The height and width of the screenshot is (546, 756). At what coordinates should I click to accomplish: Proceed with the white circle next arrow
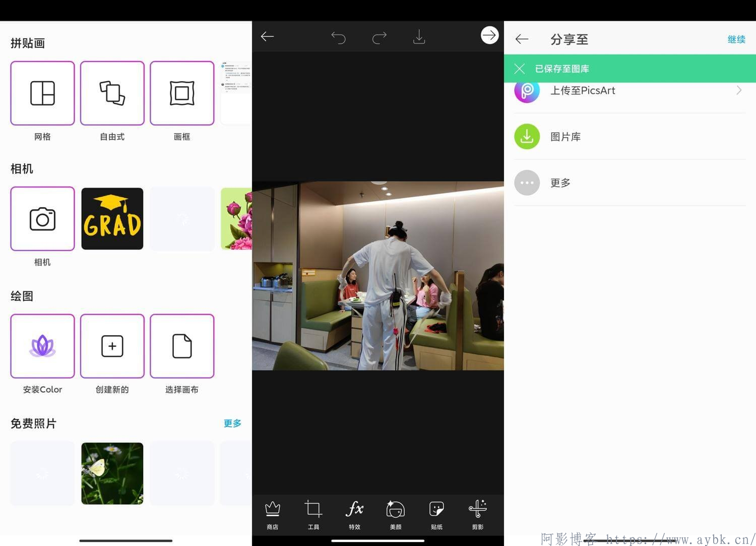[489, 35]
